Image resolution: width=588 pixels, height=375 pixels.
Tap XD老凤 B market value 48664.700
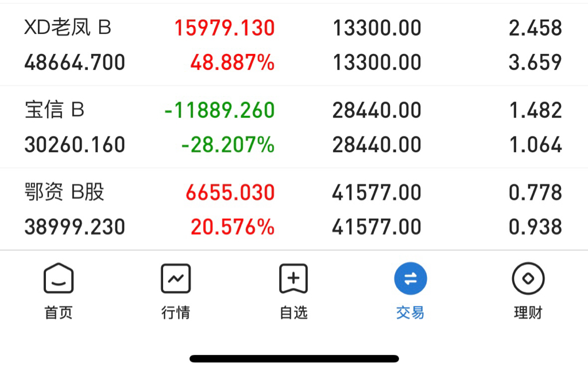click(x=75, y=63)
